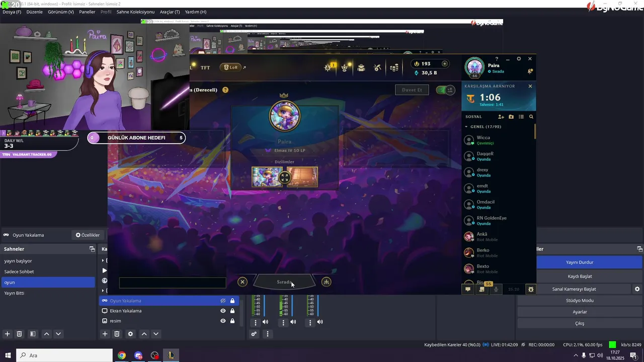Move source down in the list

tap(156, 334)
